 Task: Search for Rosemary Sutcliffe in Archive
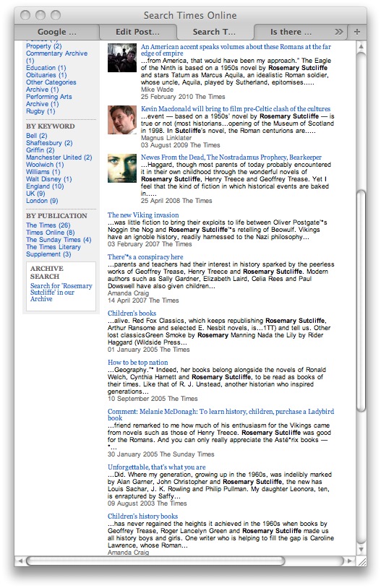point(61,292)
